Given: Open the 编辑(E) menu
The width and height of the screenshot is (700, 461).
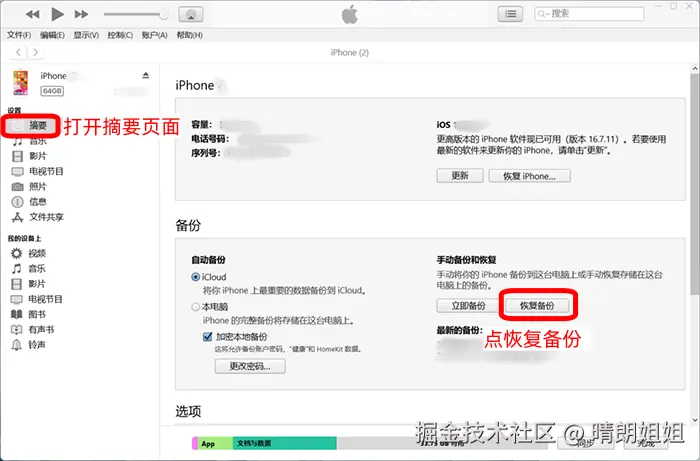Looking at the screenshot, I should pos(52,35).
